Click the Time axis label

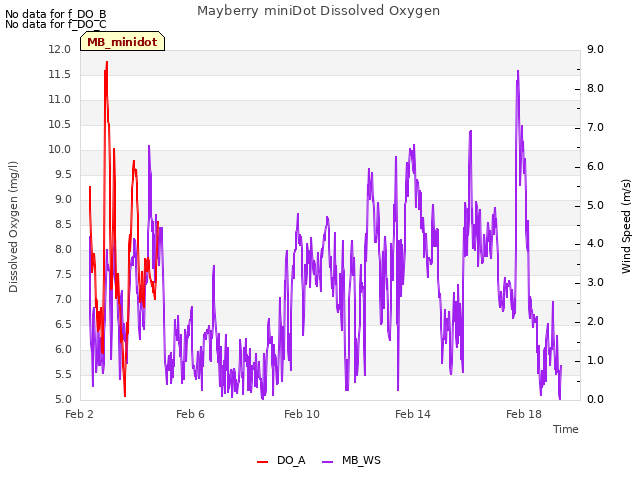coord(566,429)
